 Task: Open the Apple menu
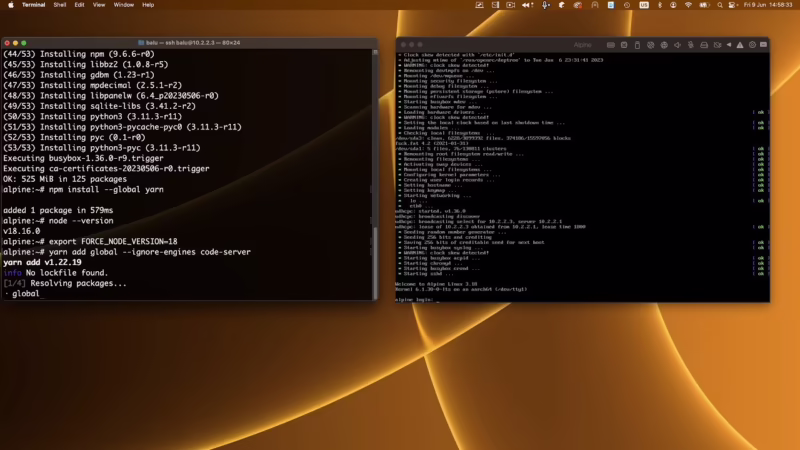(x=10, y=5)
